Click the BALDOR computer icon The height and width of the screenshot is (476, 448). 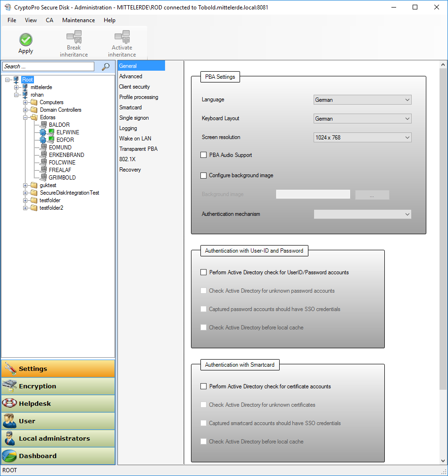pos(43,125)
